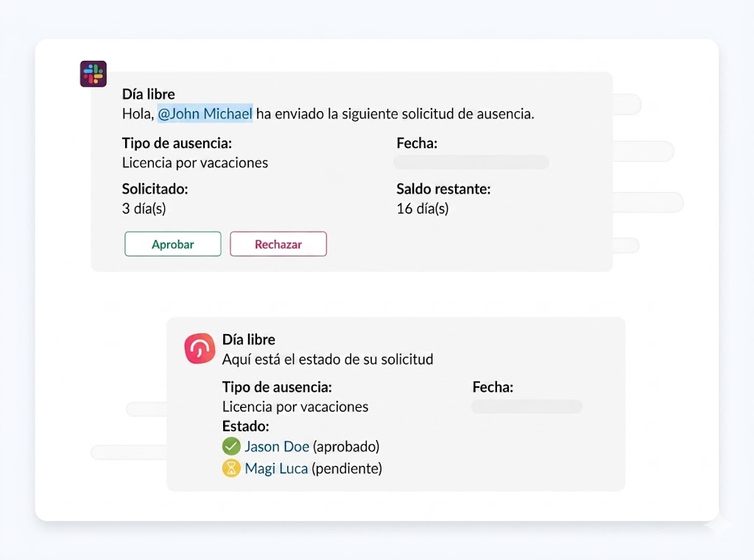Click the green checkmark beside Jason Doe
This screenshot has height=560, width=754.
(x=229, y=447)
